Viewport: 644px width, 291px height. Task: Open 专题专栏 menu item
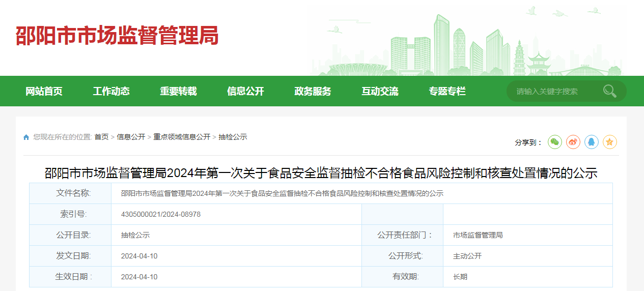click(x=447, y=91)
